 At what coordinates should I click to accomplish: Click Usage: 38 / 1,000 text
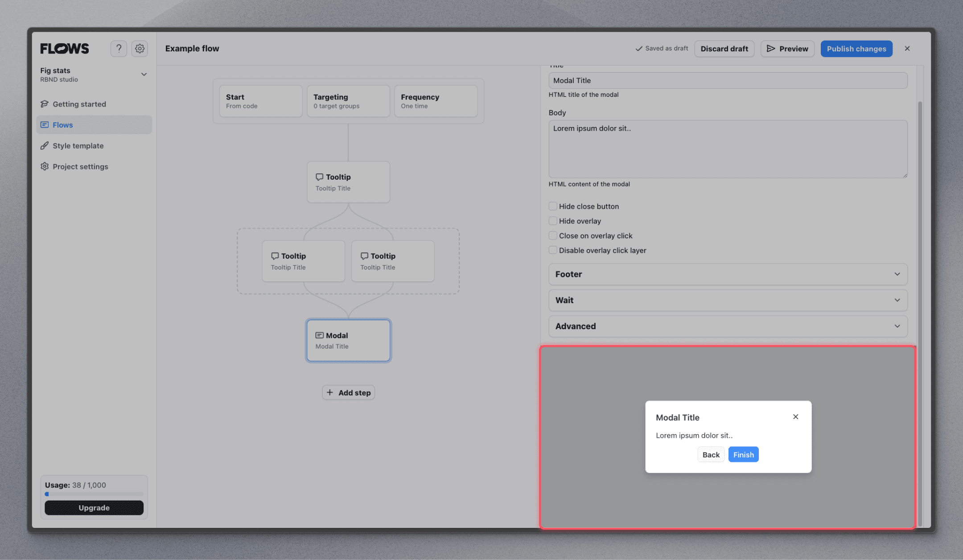tap(75, 485)
